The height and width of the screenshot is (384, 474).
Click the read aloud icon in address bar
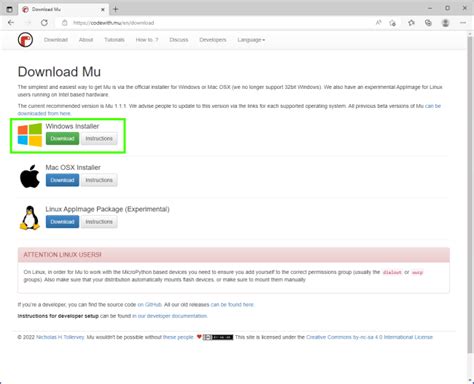(x=378, y=23)
